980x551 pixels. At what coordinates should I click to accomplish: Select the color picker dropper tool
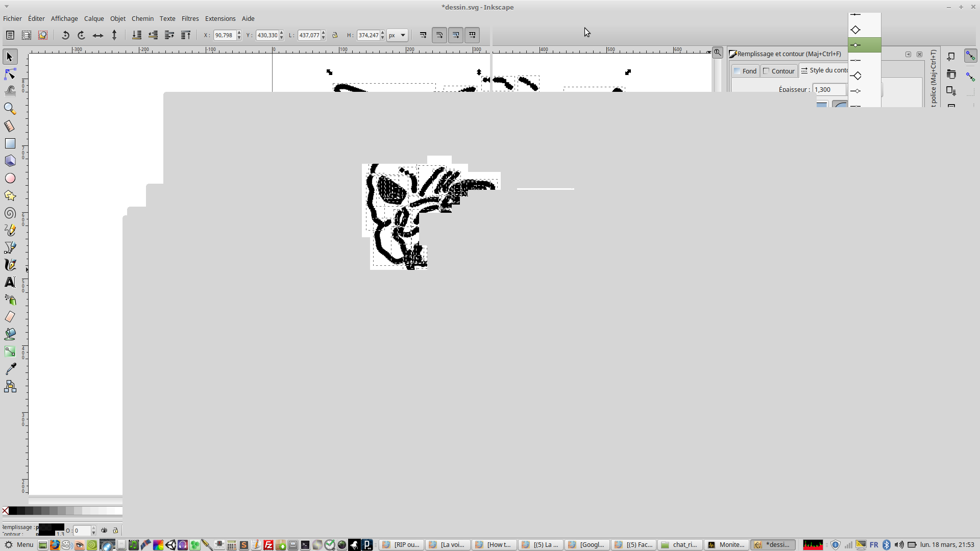[x=10, y=369]
